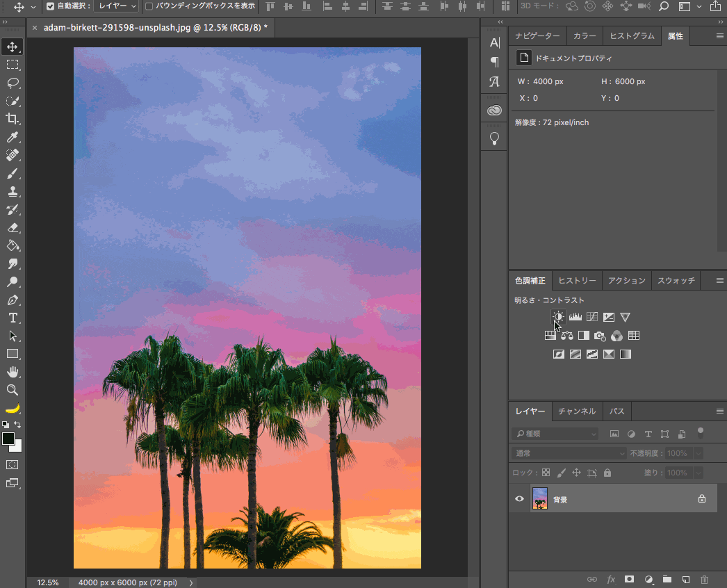Open the tool preset picker arrow

(x=33, y=6)
